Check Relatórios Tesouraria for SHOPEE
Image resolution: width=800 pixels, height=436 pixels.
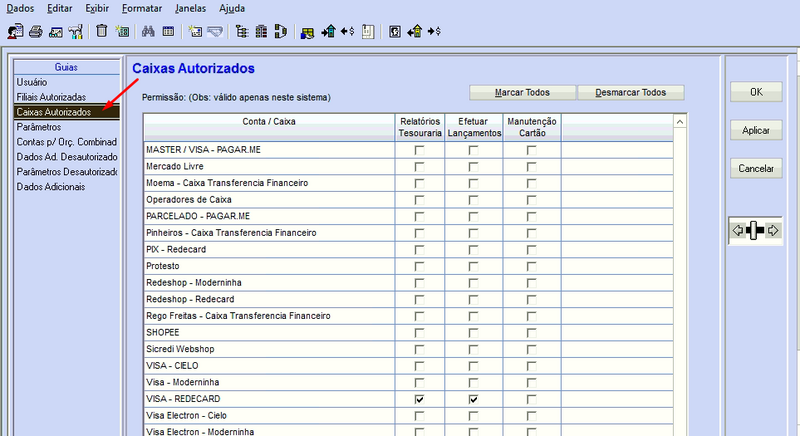[x=419, y=333]
